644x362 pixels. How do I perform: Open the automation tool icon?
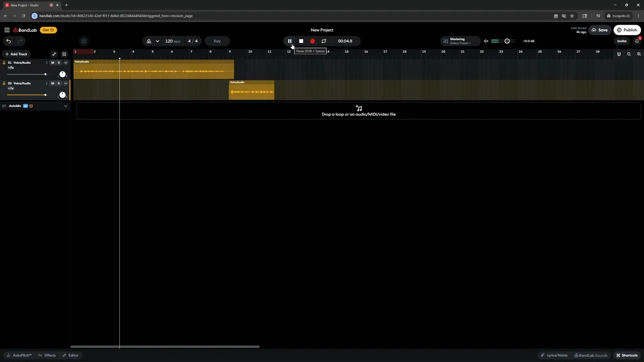click(x=54, y=54)
